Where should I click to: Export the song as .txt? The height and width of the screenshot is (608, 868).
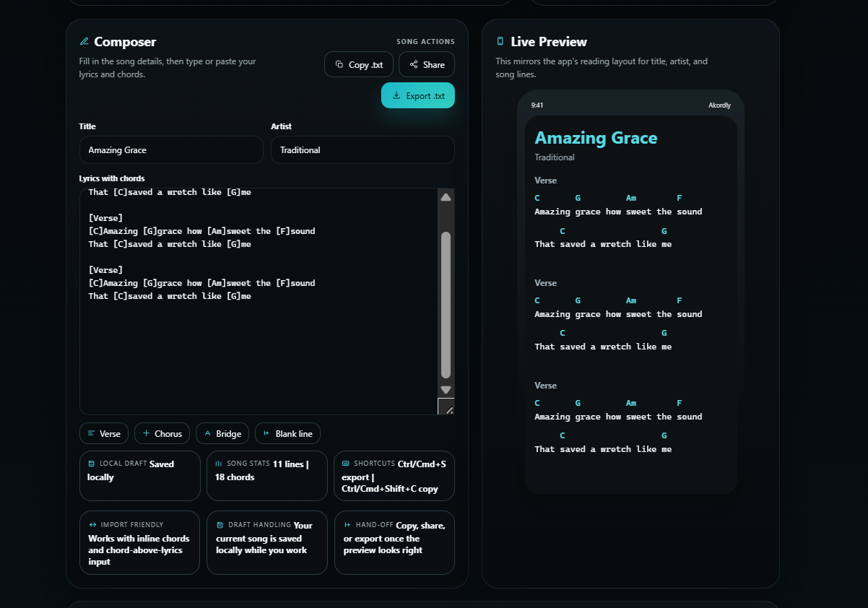pyautogui.click(x=418, y=95)
